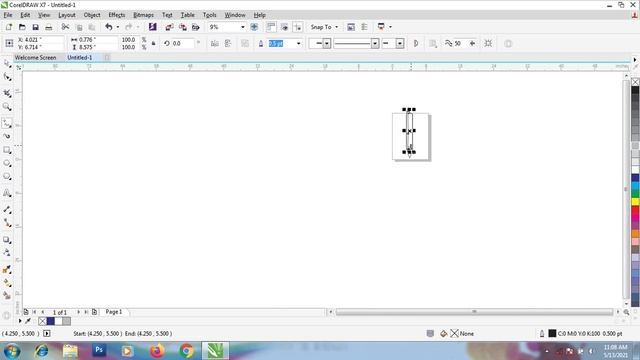
Task: Click the object width field
Action: coord(97,40)
